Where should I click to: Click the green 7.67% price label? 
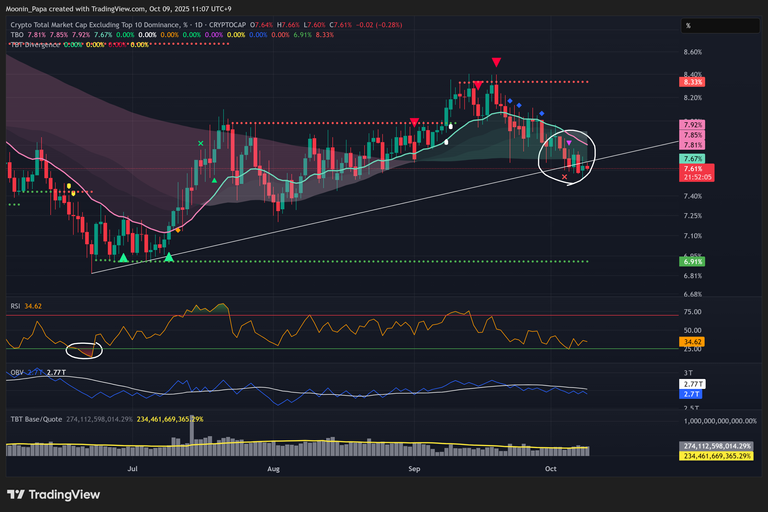(x=692, y=159)
